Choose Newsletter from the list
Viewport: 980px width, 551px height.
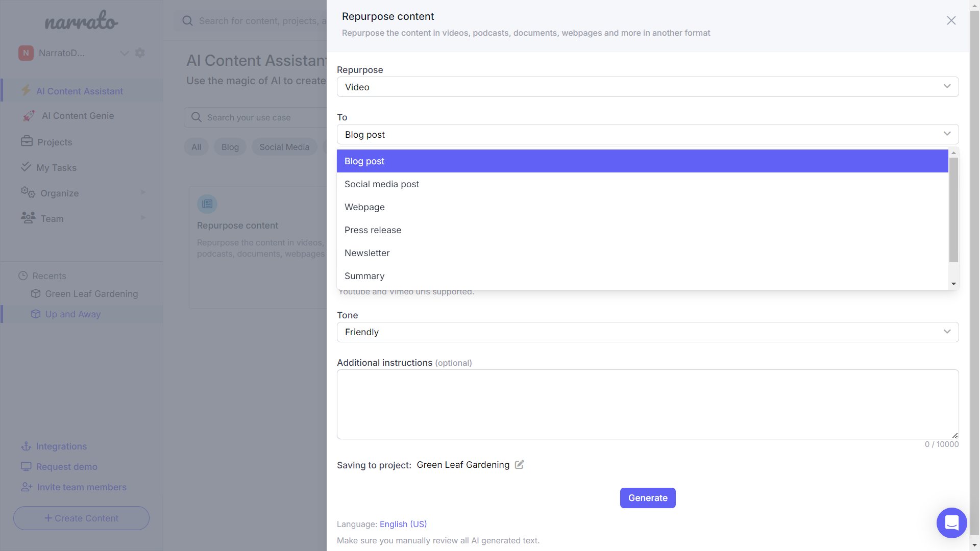coord(367,253)
